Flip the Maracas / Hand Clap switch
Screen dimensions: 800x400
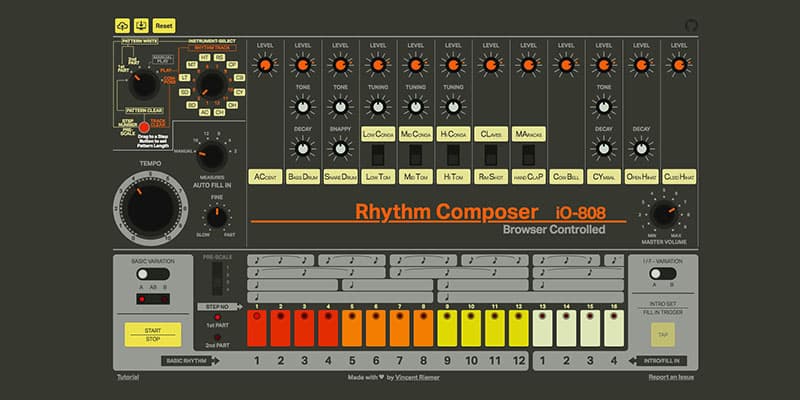point(526,155)
